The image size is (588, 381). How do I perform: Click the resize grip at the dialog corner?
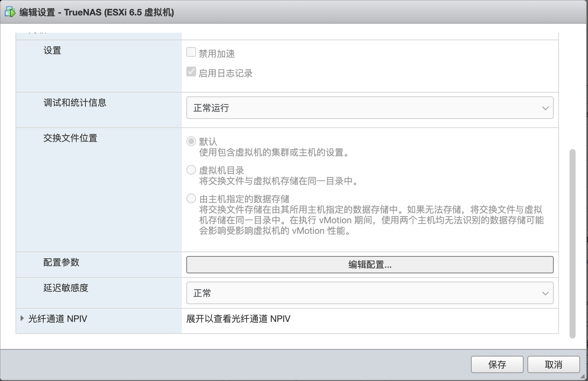[582, 376]
